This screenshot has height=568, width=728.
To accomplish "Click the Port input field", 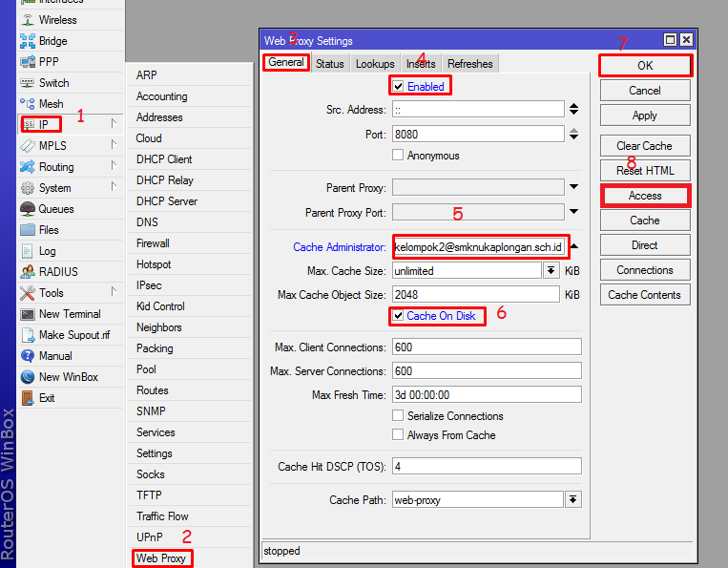I will pos(478,135).
